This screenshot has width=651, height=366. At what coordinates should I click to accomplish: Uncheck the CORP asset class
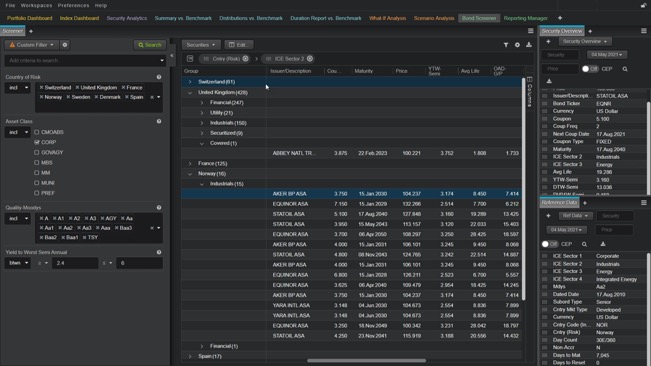(x=37, y=142)
